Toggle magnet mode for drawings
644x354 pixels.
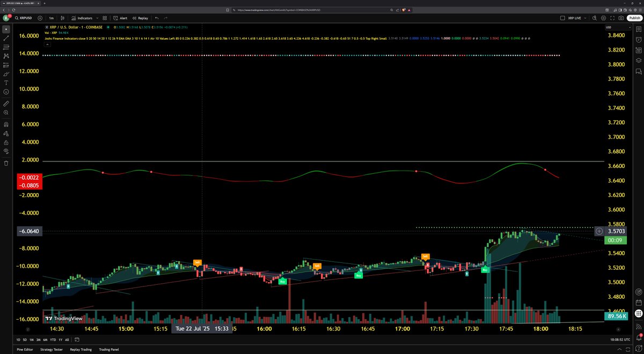pos(6,124)
